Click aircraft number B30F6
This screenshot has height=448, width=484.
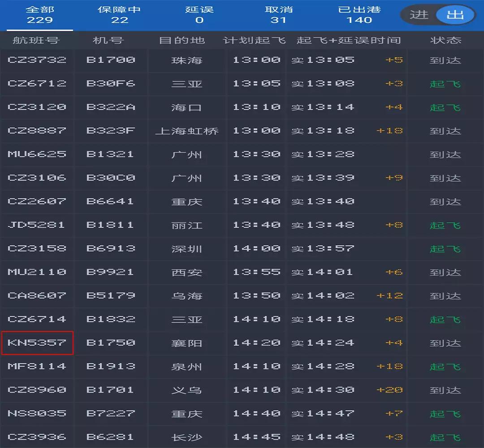[x=111, y=83]
